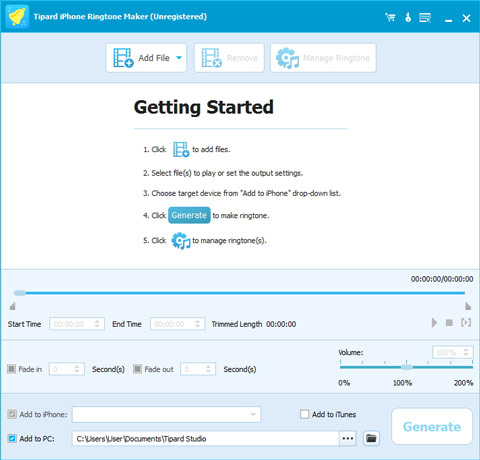Uncheck the Add to PC checkbox
This screenshot has height=460, width=480.
[x=12, y=438]
